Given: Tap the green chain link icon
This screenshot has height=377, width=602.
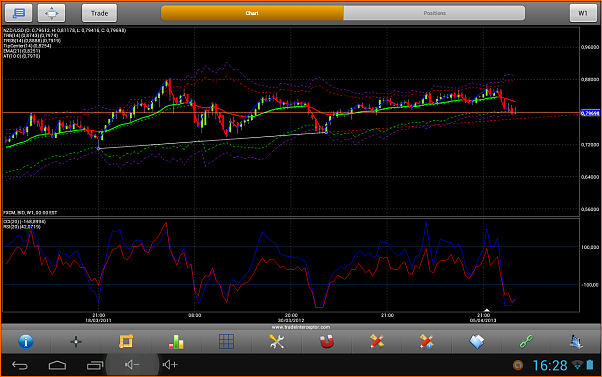Looking at the screenshot, I should pyautogui.click(x=526, y=341).
